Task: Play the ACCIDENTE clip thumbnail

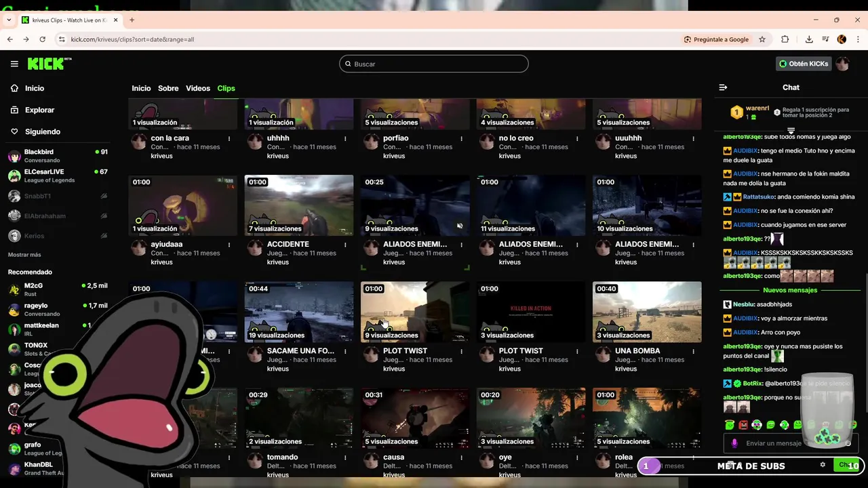Action: [x=299, y=205]
